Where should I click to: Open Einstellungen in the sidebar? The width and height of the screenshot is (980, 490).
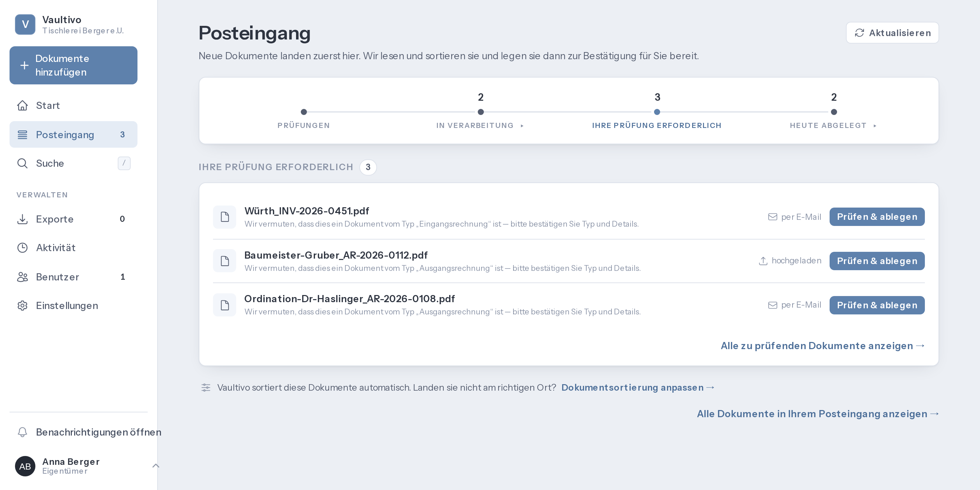pyautogui.click(x=73, y=306)
